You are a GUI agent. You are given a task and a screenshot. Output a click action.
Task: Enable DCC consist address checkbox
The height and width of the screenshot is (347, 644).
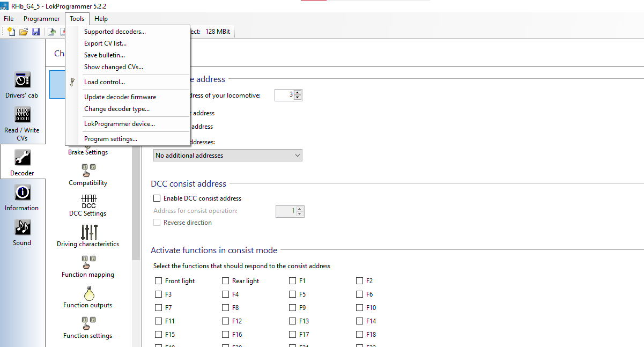tap(157, 198)
